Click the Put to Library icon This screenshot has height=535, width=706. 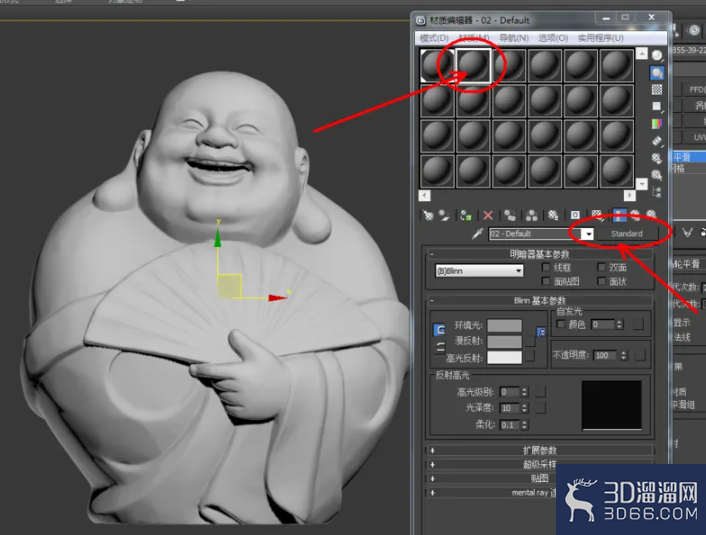[x=553, y=215]
